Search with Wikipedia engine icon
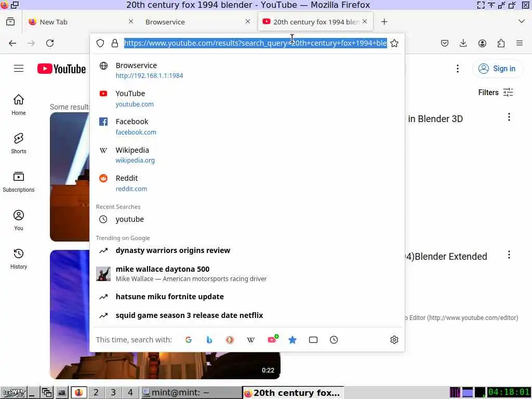Viewport: 532px width, 399px height. point(250,340)
